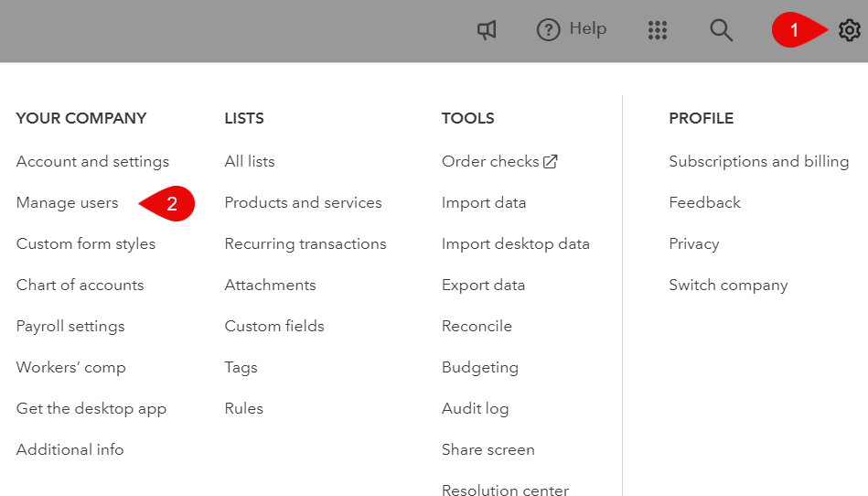Choose Get the desktop app
The image size is (868, 496).
click(x=91, y=408)
